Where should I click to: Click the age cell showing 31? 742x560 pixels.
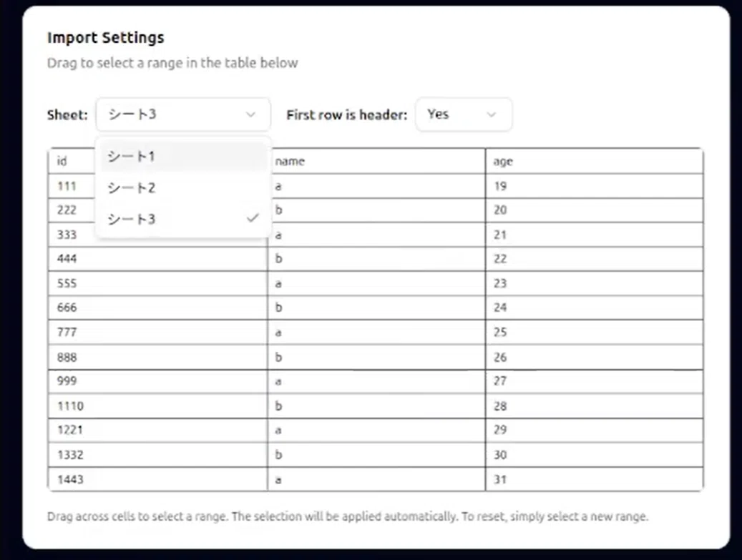[x=594, y=479]
